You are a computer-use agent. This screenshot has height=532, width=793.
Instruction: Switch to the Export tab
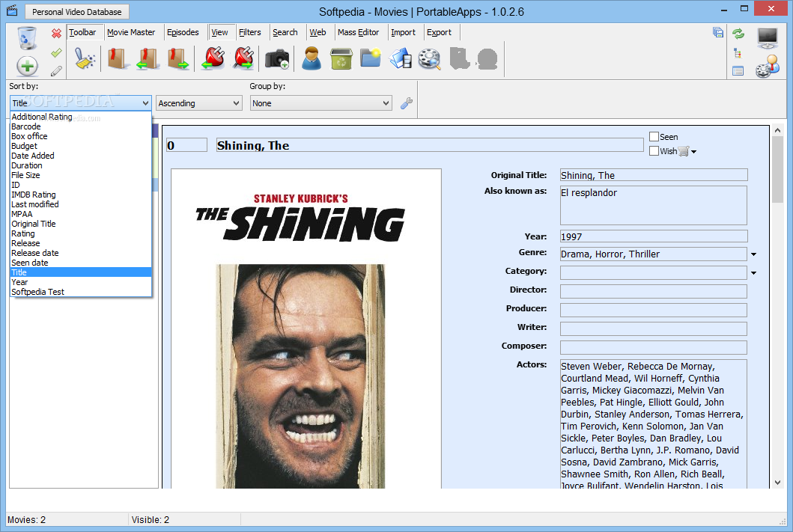coord(439,32)
